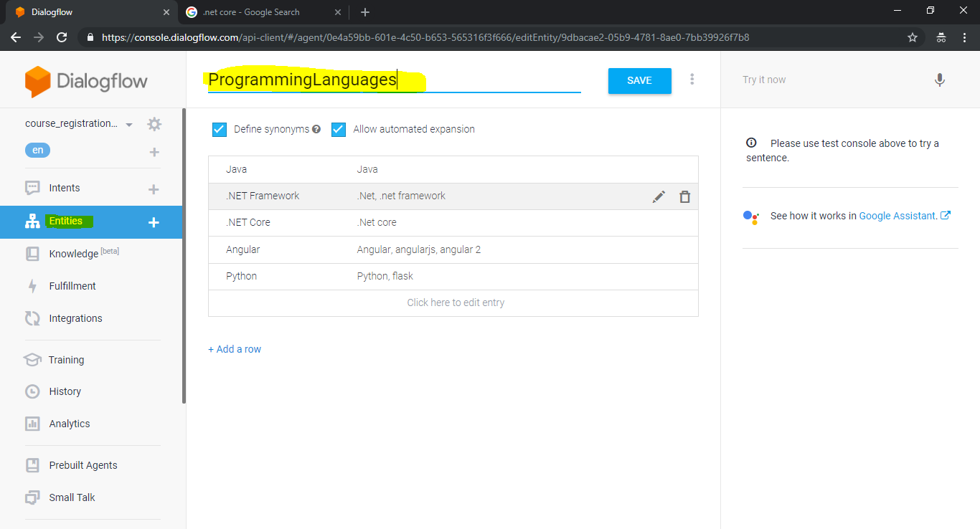Image resolution: width=980 pixels, height=529 pixels.
Task: Open Small Talk settings
Action: [x=71, y=497]
